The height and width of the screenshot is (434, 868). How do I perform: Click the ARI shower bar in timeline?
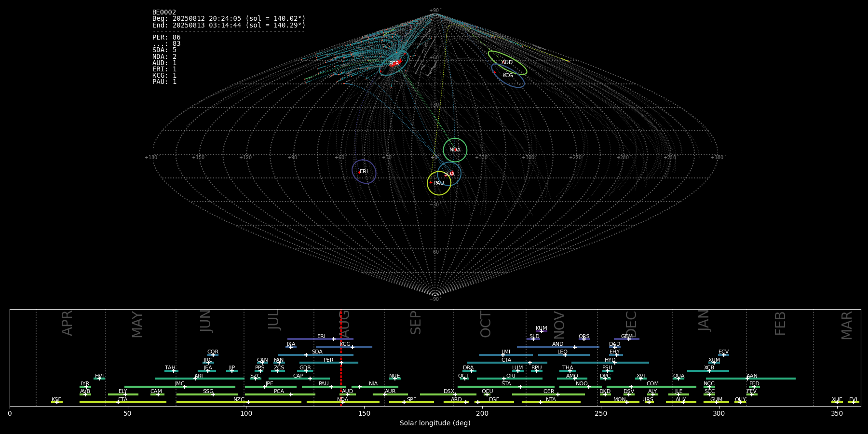click(200, 379)
